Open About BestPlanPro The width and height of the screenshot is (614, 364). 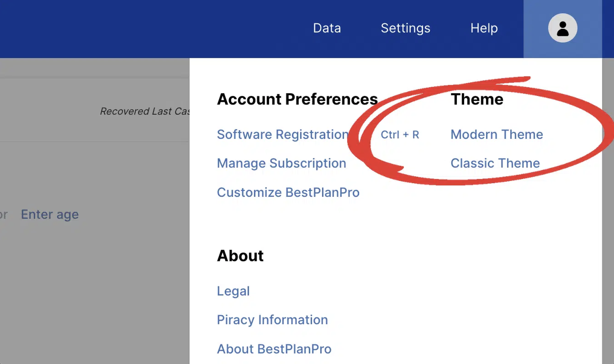point(274,349)
